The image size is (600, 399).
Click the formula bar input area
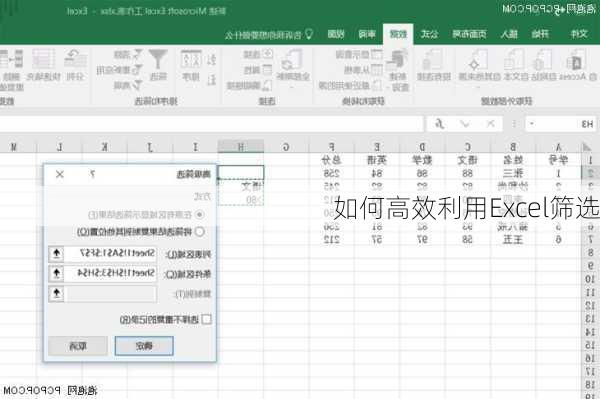click(211, 124)
